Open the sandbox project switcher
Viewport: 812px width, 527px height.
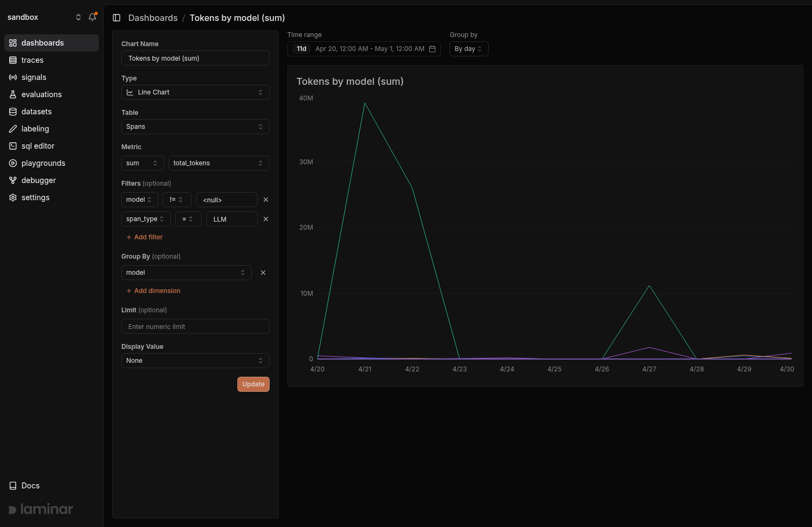pyautogui.click(x=45, y=17)
